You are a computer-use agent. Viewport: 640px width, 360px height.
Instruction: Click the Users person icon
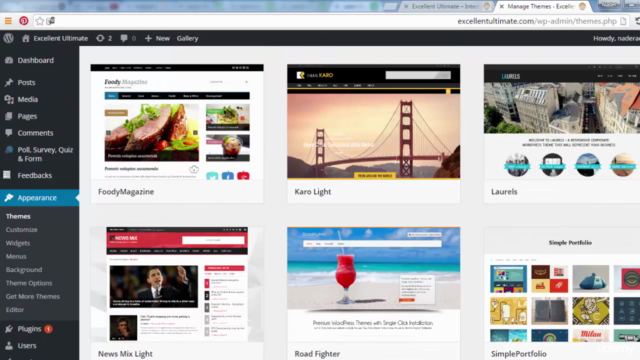pos(9,346)
